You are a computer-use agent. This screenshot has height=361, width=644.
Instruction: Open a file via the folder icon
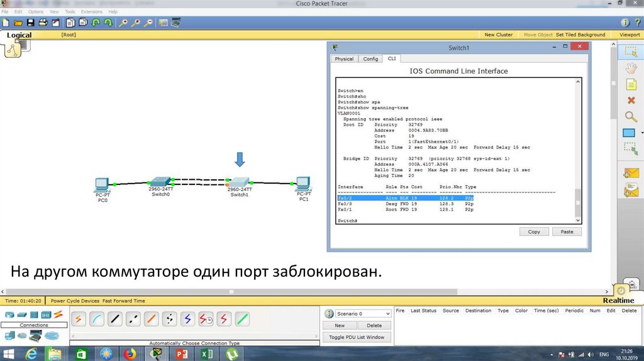pyautogui.click(x=18, y=23)
